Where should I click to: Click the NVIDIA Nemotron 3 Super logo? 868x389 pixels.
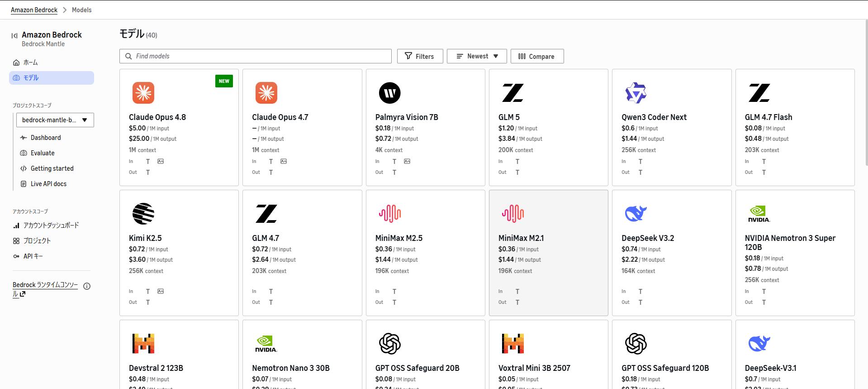(x=759, y=214)
